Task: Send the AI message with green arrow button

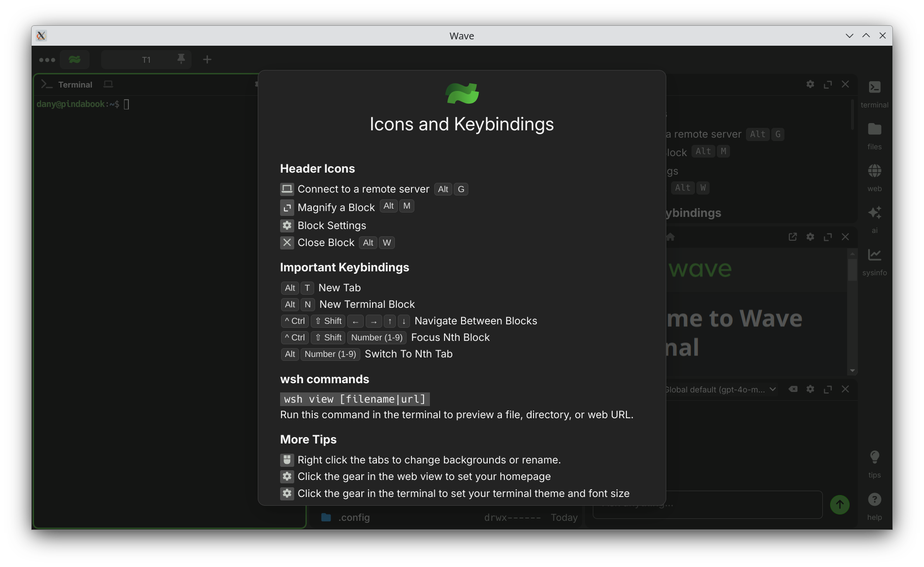Action: pos(840,505)
